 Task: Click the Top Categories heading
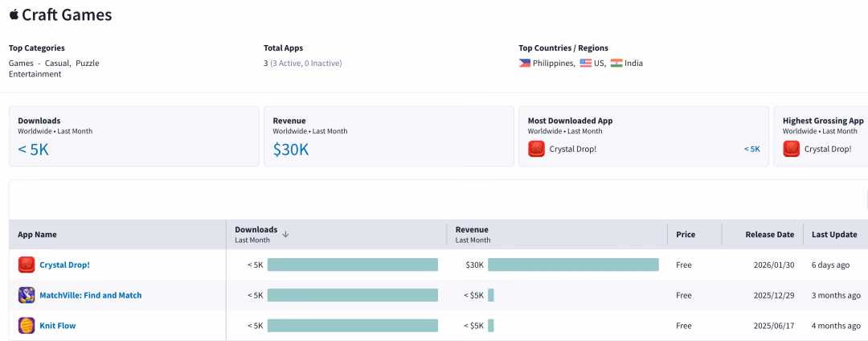[x=36, y=48]
